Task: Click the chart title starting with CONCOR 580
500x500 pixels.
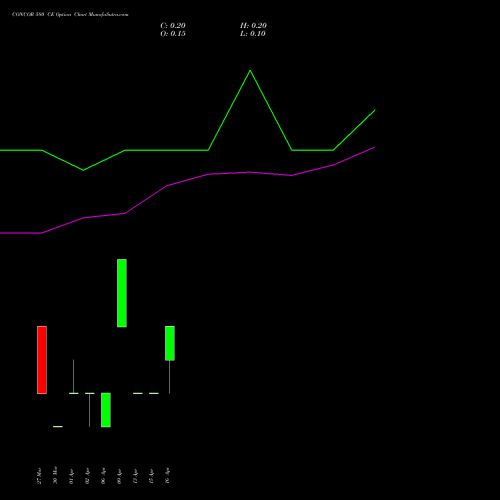Action: pos(70,15)
